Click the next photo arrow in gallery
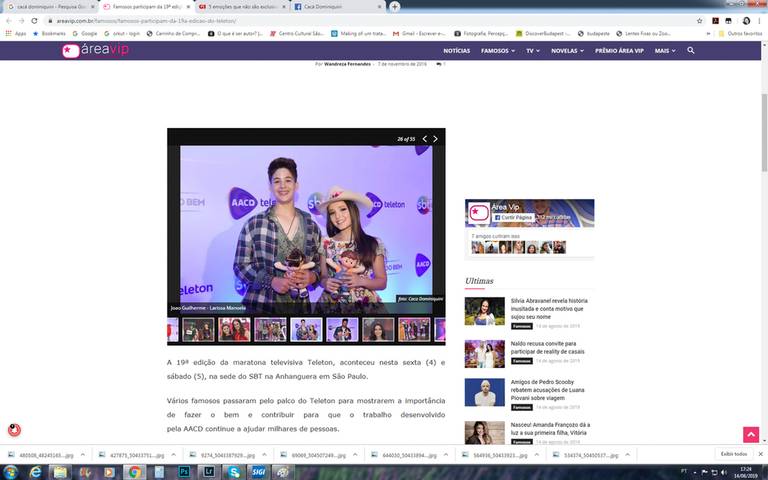The width and height of the screenshot is (768, 480). pyautogui.click(x=435, y=139)
